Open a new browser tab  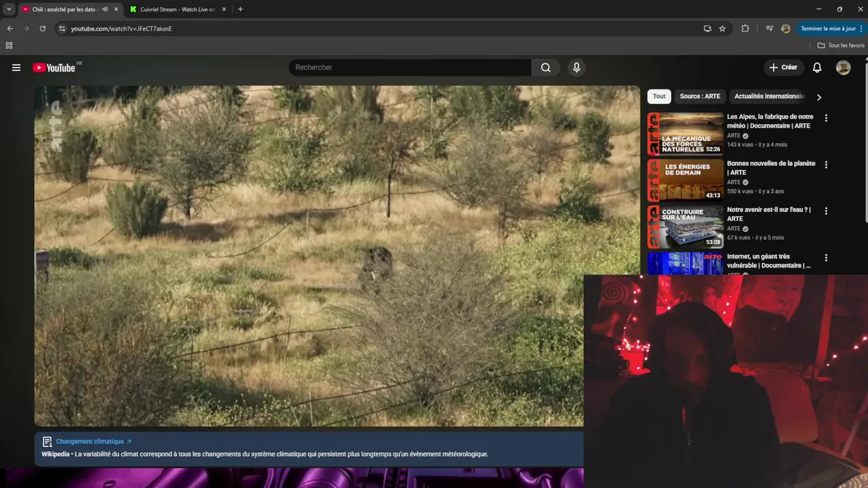(x=240, y=9)
